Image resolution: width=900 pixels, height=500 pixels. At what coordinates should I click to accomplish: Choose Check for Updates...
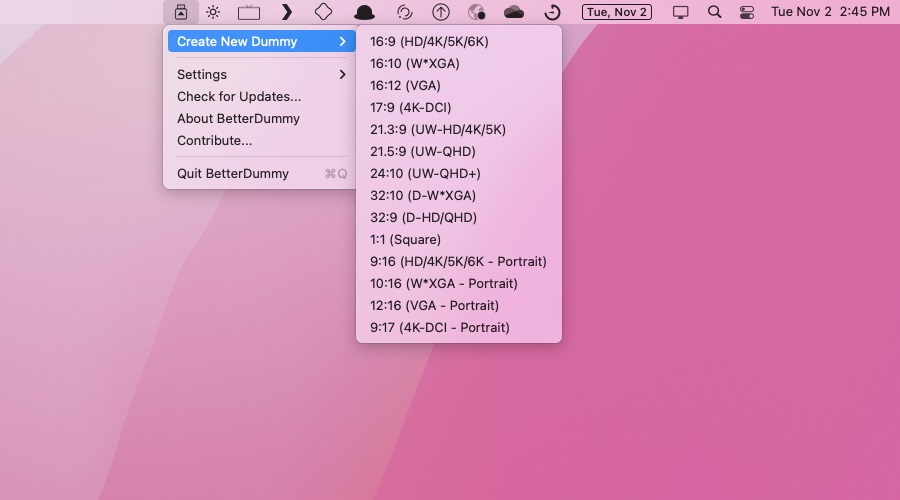click(x=239, y=96)
